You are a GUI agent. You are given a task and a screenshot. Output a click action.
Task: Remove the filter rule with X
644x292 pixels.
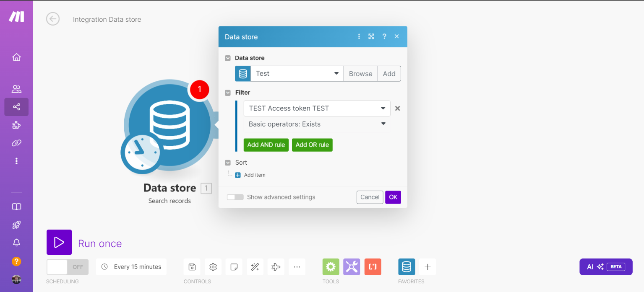point(398,109)
